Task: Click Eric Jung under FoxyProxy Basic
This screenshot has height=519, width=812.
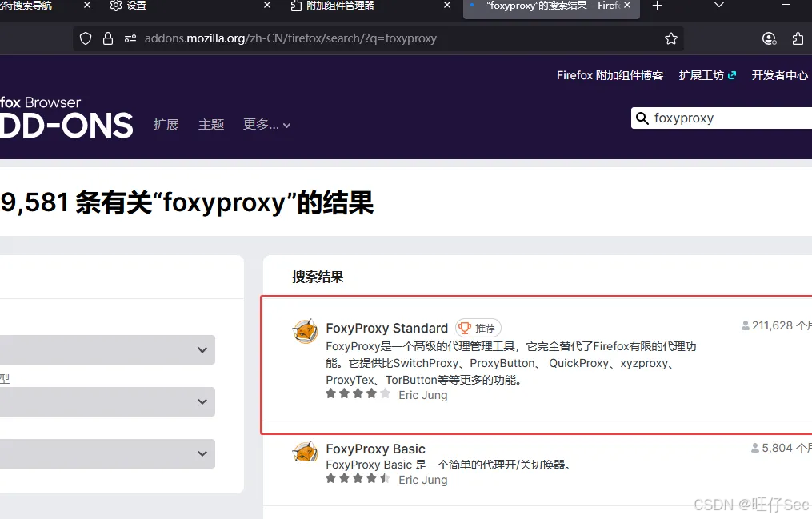Action: point(423,480)
